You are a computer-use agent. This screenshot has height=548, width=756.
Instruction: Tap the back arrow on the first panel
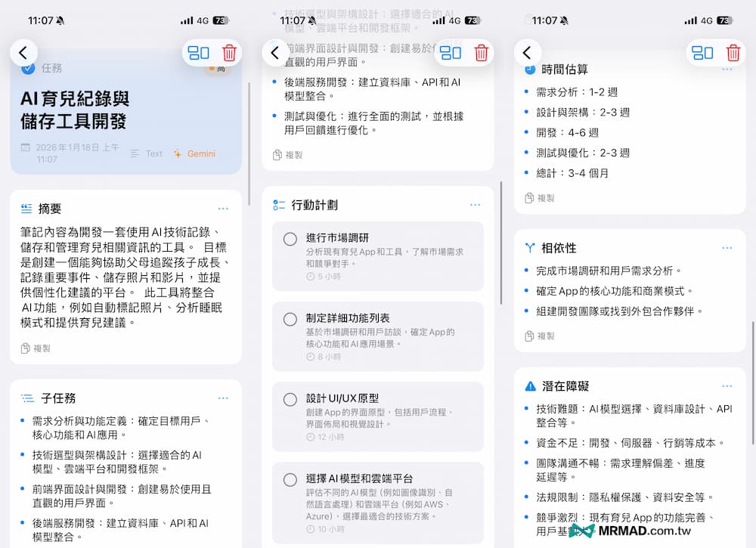pos(23,53)
